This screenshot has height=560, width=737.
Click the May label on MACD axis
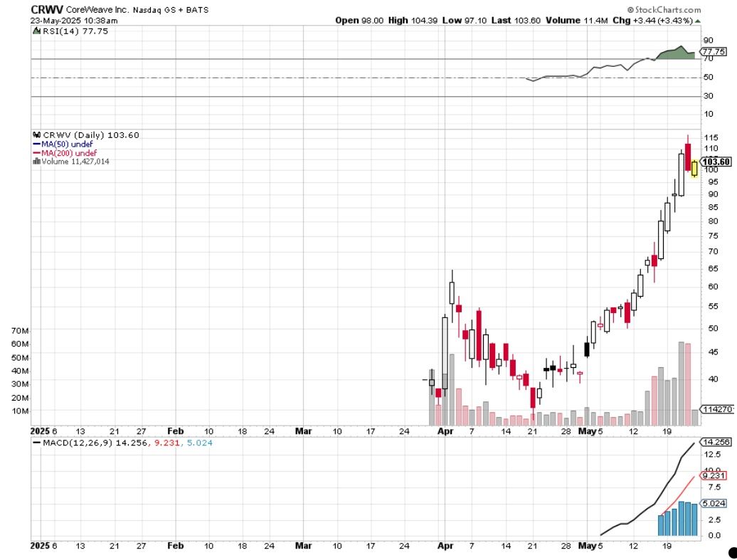click(586, 546)
